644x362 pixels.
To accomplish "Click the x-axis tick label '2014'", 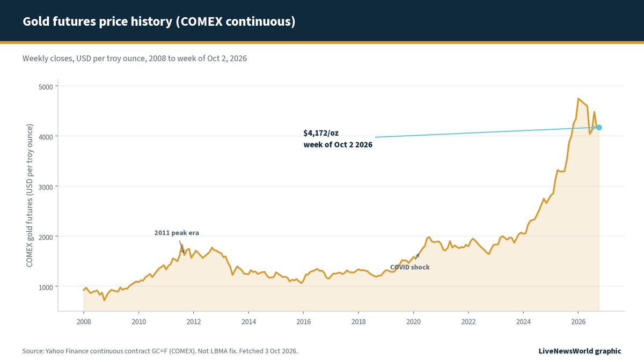I will 248,322.
